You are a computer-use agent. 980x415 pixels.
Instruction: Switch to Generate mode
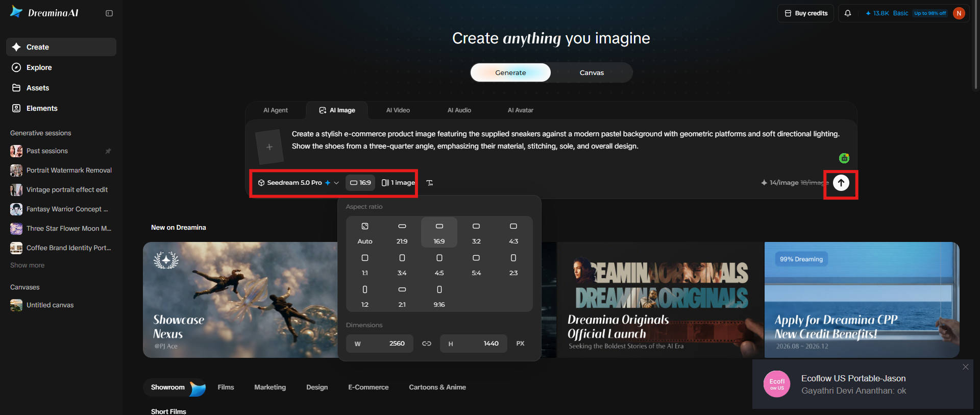tap(510, 72)
